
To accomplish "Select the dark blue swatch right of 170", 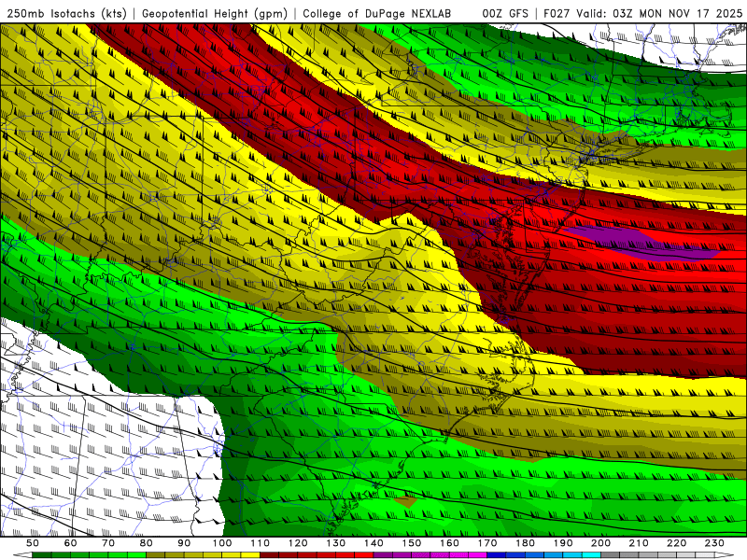I will pyautogui.click(x=497, y=555).
